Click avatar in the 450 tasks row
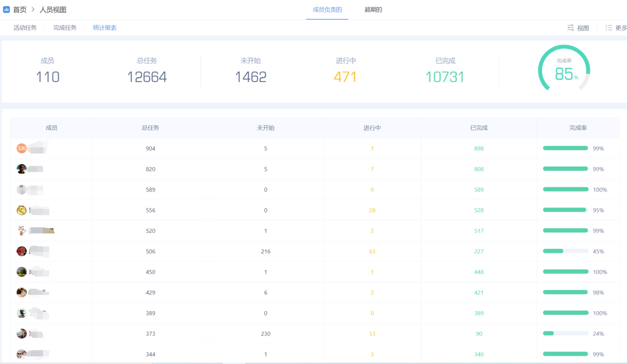Viewport: 627px width, 364px height. (21, 272)
